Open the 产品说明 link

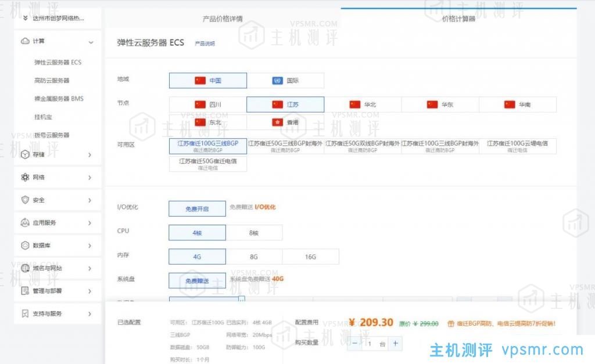click(x=205, y=44)
